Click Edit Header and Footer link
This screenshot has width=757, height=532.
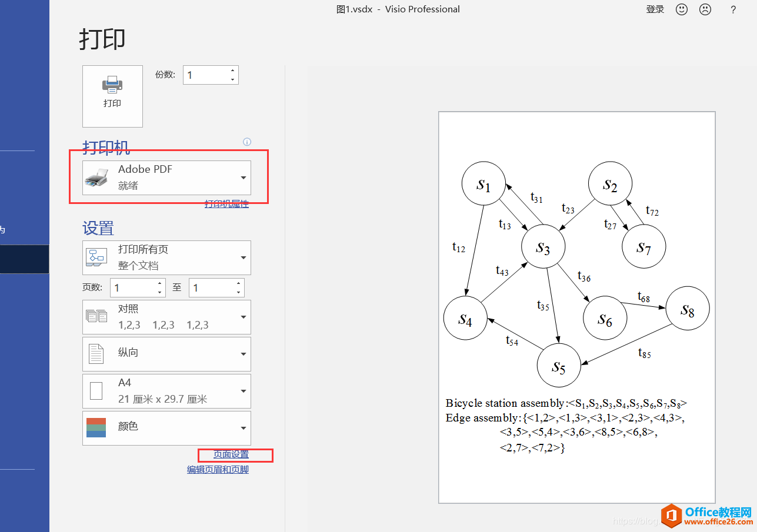pyautogui.click(x=218, y=470)
